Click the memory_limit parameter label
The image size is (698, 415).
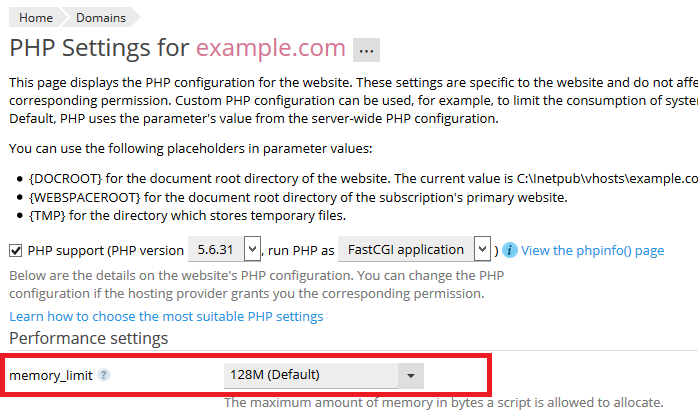52,376
